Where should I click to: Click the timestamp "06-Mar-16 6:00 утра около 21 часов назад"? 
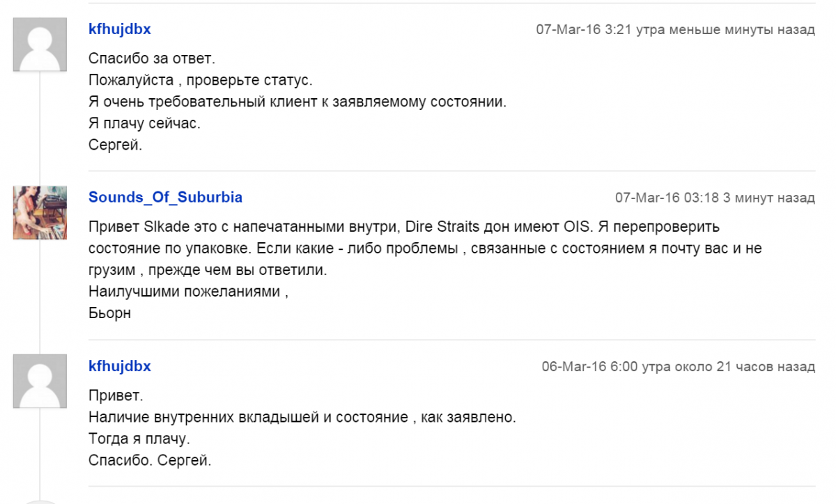(678, 367)
